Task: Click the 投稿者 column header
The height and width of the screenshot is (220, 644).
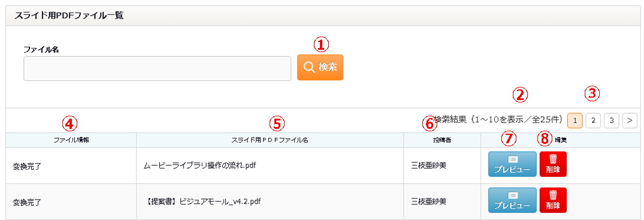Action: point(442,140)
